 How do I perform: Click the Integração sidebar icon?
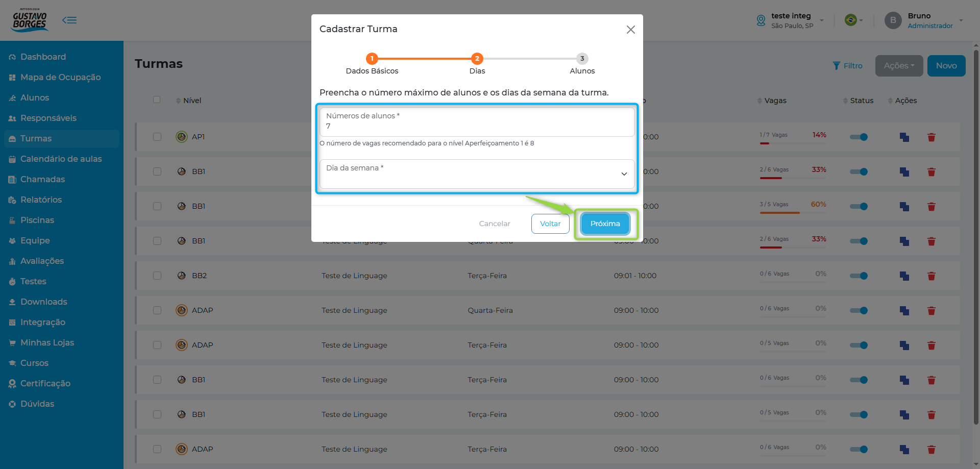12,323
